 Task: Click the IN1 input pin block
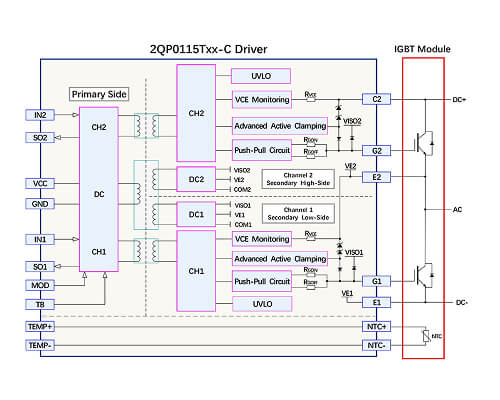tap(40, 239)
